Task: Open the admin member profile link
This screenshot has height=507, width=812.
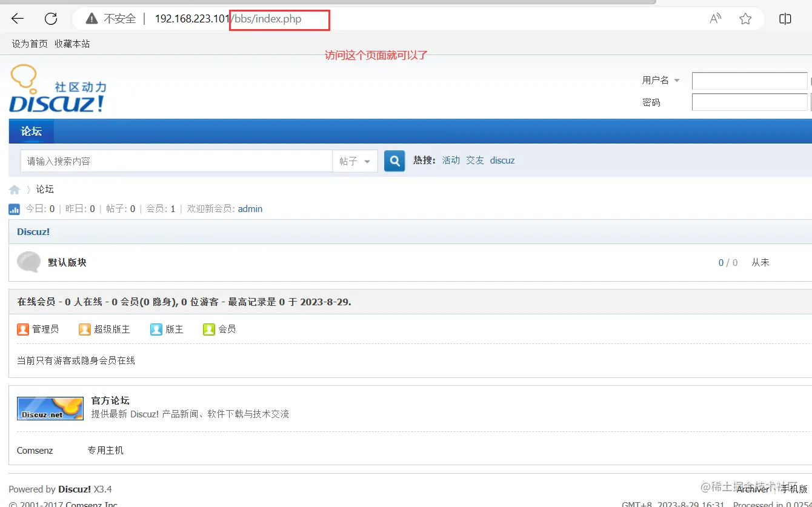Action: coord(250,209)
